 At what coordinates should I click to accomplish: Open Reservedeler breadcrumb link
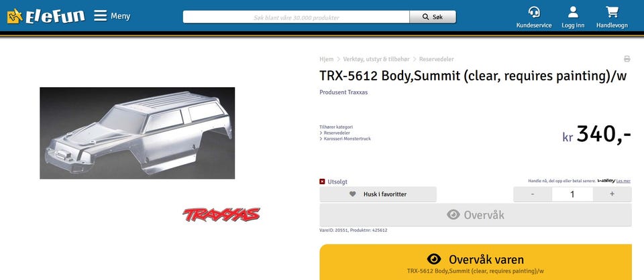(x=436, y=59)
